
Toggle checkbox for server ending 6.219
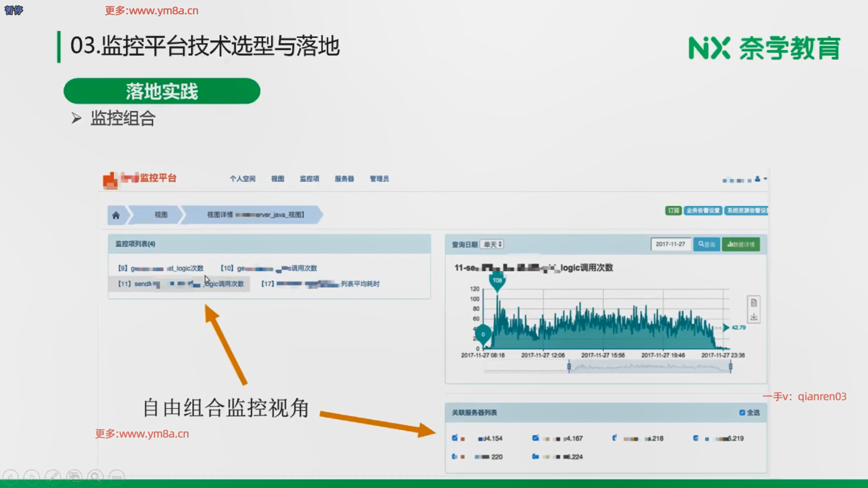[696, 438]
